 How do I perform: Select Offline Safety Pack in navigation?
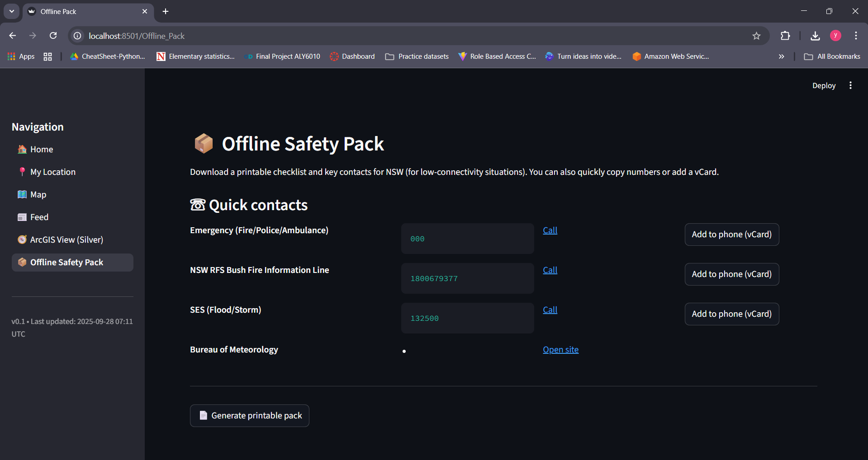pyautogui.click(x=72, y=263)
